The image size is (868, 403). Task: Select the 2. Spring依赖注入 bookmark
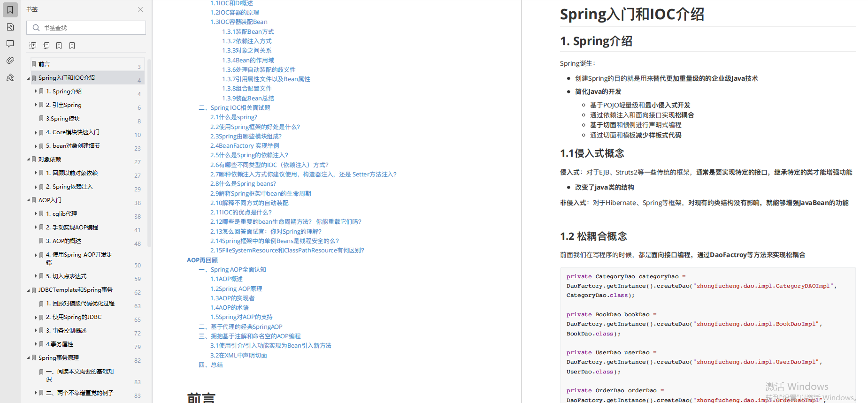(x=69, y=187)
